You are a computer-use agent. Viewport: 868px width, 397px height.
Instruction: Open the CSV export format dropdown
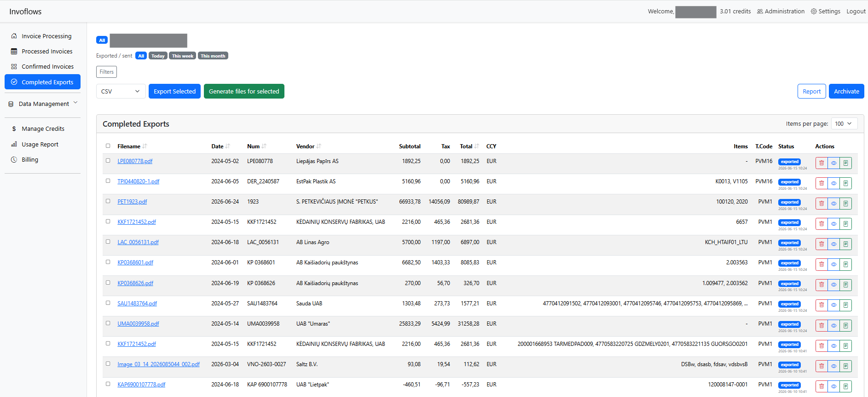click(121, 91)
